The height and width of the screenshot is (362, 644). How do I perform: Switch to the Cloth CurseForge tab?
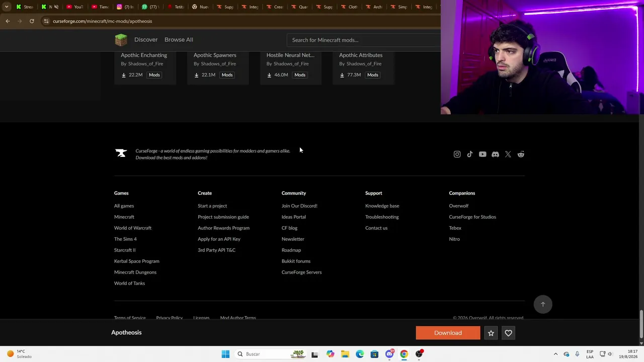(x=350, y=7)
